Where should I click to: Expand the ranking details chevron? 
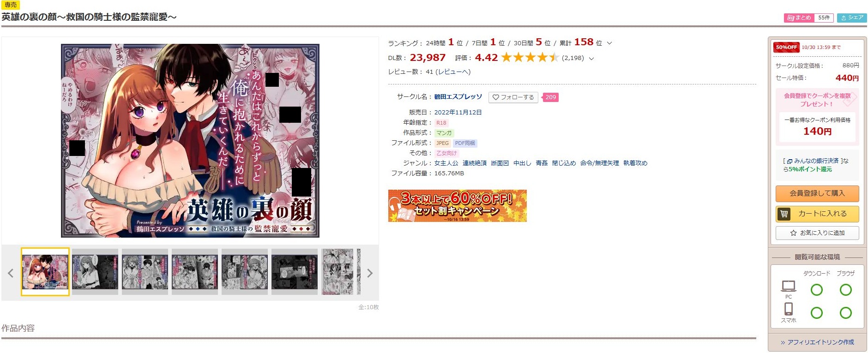(609, 43)
